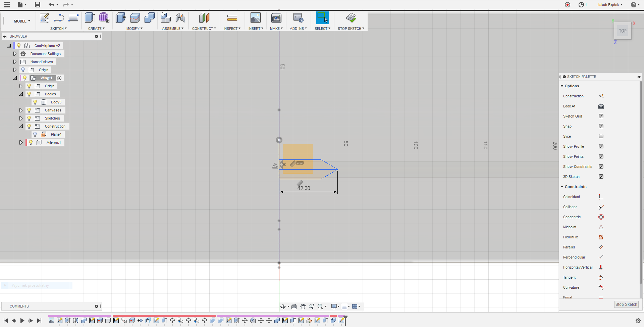Click the job status clock icon
The image size is (644, 327).
pyautogui.click(x=581, y=5)
